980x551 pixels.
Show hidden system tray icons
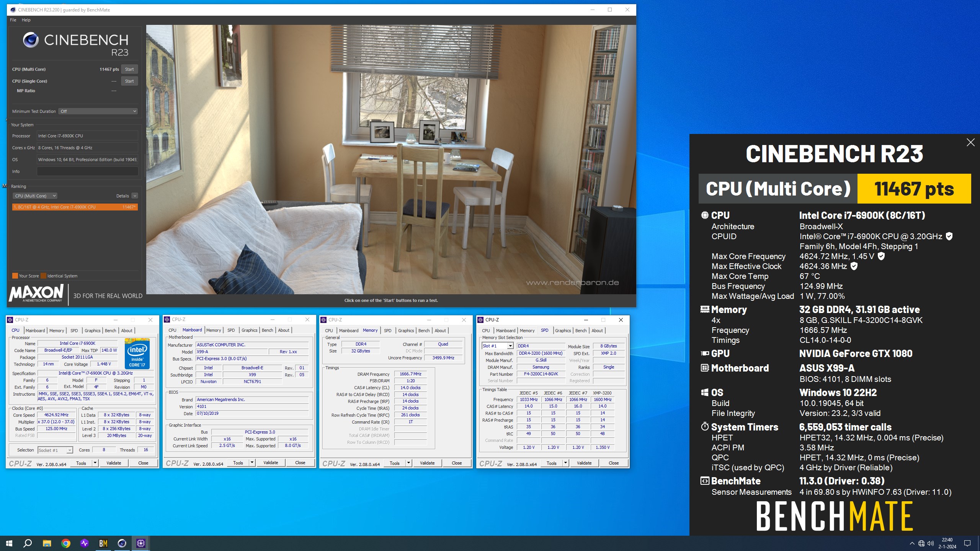click(x=912, y=543)
